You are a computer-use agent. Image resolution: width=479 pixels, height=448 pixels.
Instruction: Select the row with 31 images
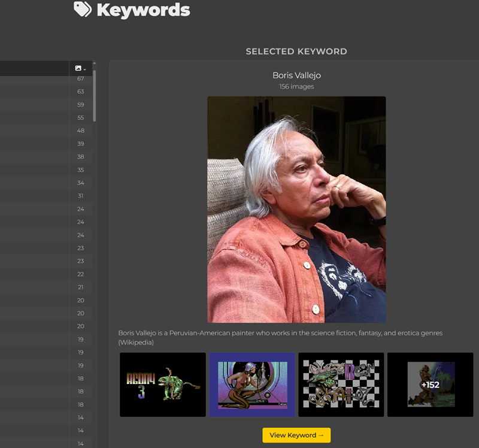(46, 196)
